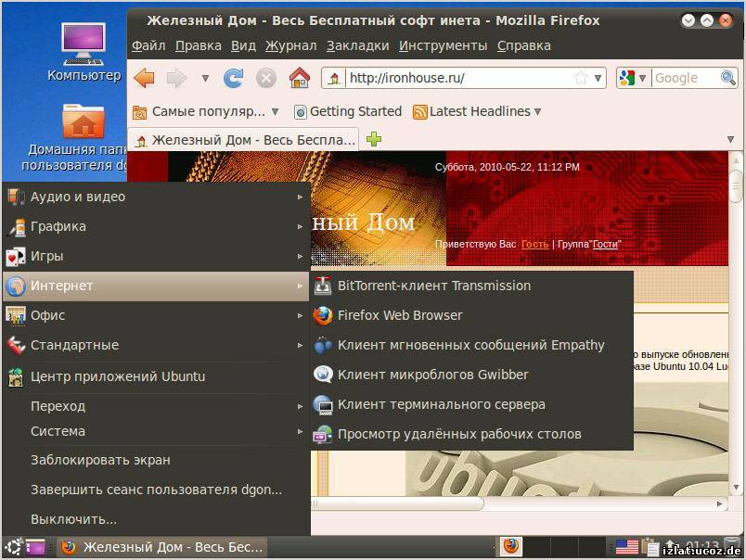The width and height of the screenshot is (746, 560).
Task: Click the taskbar clock
Action: (702, 546)
